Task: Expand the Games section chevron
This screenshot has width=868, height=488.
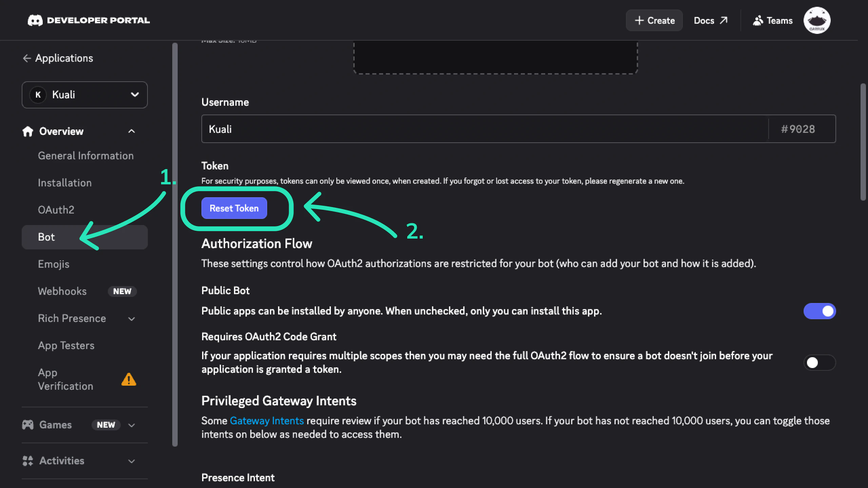Action: (132, 425)
